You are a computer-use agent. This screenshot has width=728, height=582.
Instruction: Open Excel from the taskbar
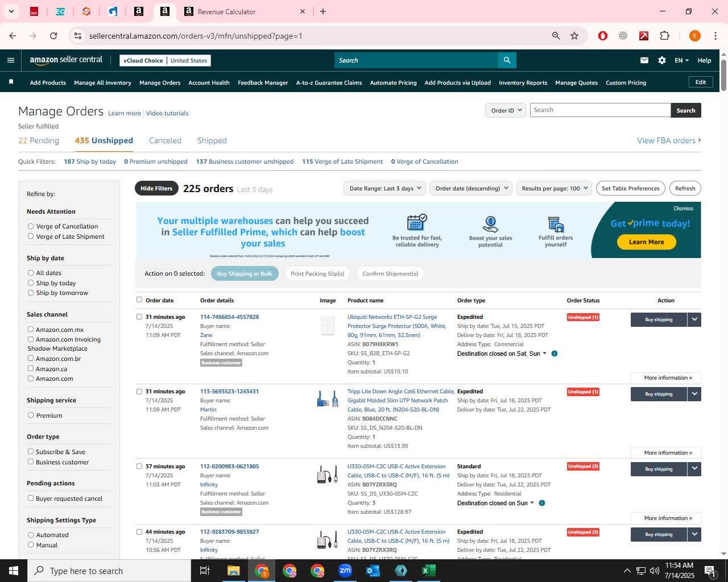click(429, 571)
